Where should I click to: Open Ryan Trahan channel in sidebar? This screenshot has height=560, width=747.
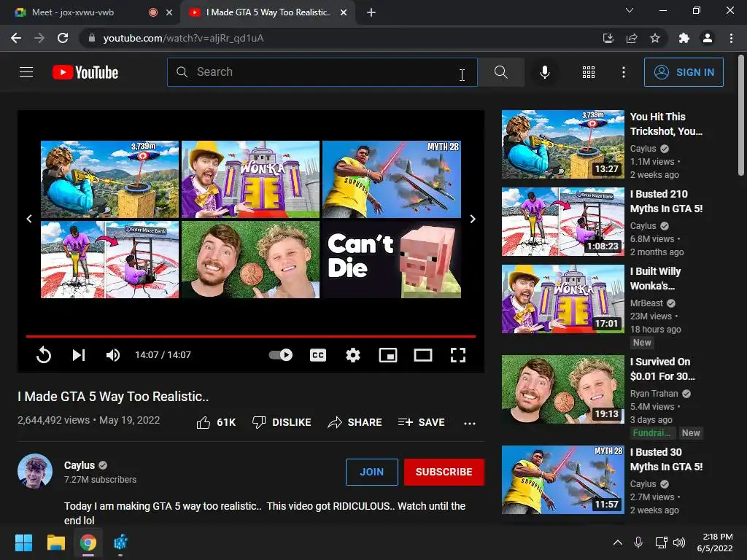pyautogui.click(x=654, y=393)
